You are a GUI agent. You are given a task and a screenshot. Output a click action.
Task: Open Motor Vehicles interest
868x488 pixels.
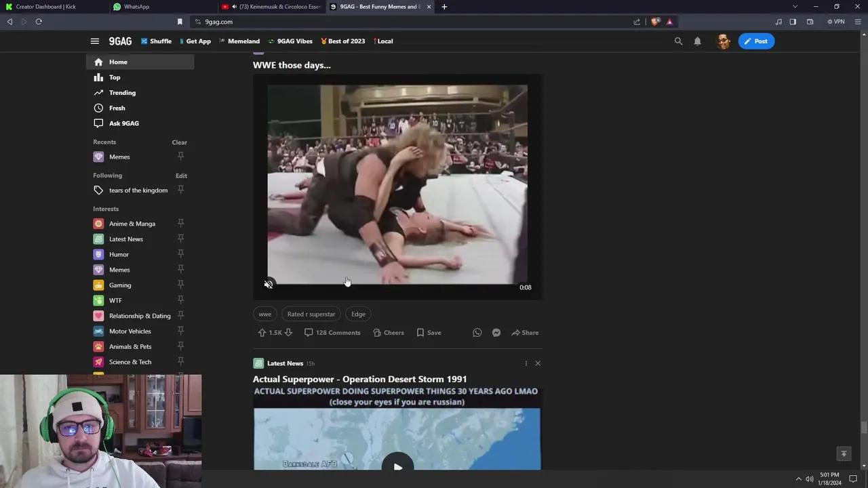130,331
